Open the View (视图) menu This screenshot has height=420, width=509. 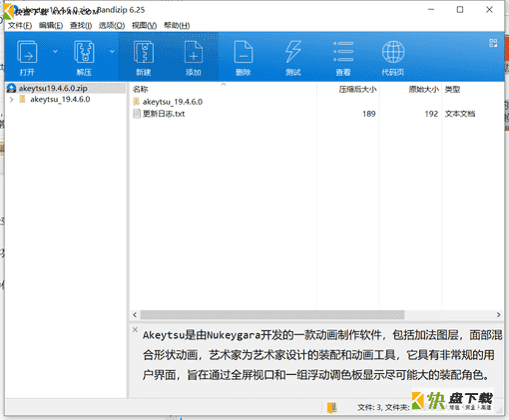click(144, 25)
